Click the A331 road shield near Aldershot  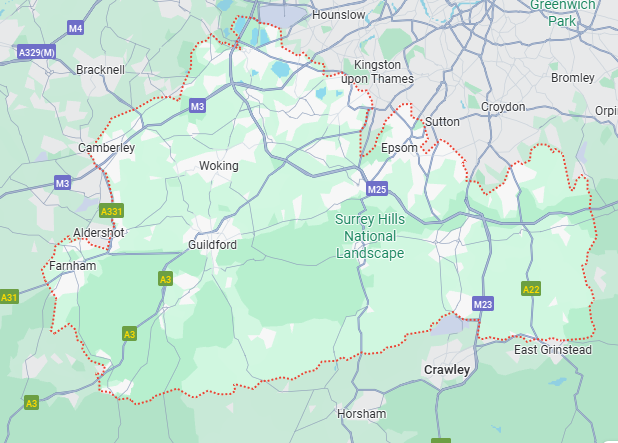[112, 211]
